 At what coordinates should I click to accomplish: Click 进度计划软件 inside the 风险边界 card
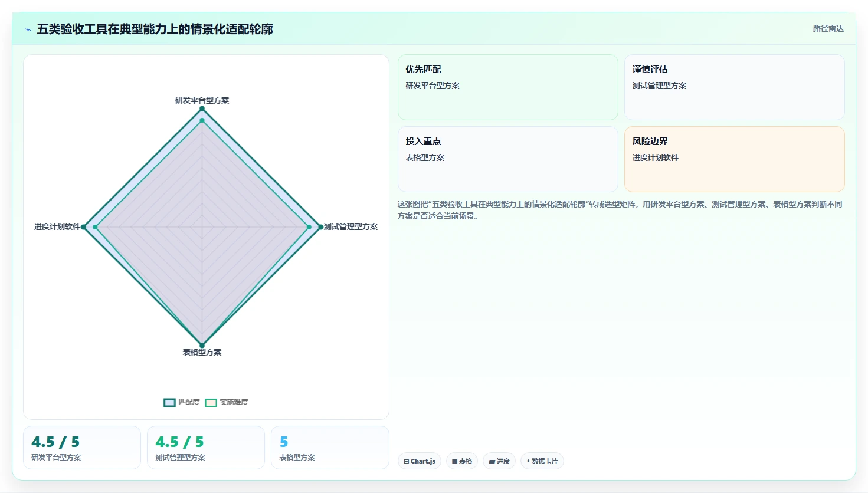(x=656, y=157)
